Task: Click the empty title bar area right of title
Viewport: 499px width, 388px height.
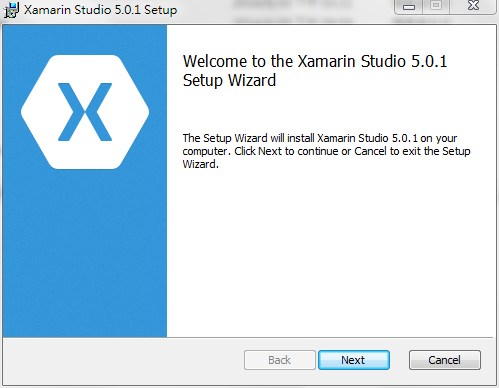Action: tap(283, 10)
